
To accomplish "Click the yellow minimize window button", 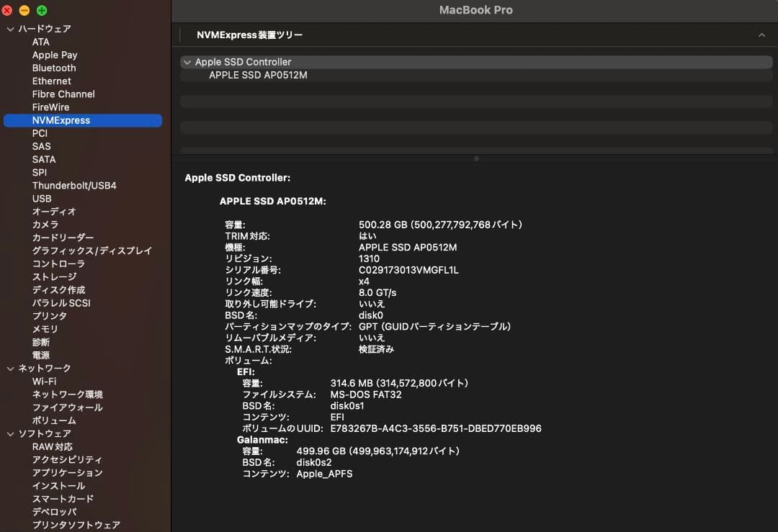I will (x=24, y=10).
